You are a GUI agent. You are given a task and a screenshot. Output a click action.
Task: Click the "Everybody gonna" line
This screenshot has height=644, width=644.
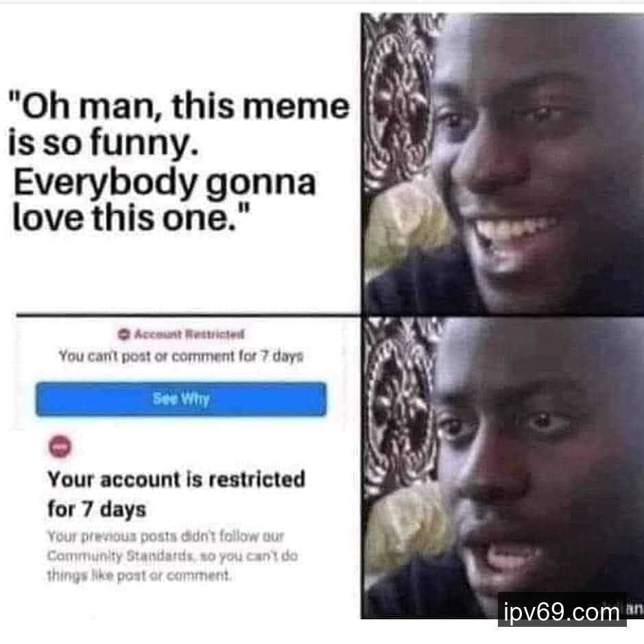tap(165, 182)
